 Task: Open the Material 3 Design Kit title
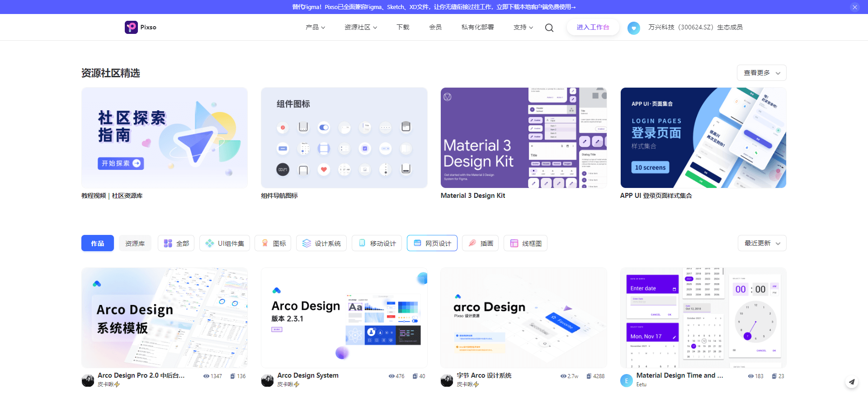pyautogui.click(x=473, y=196)
